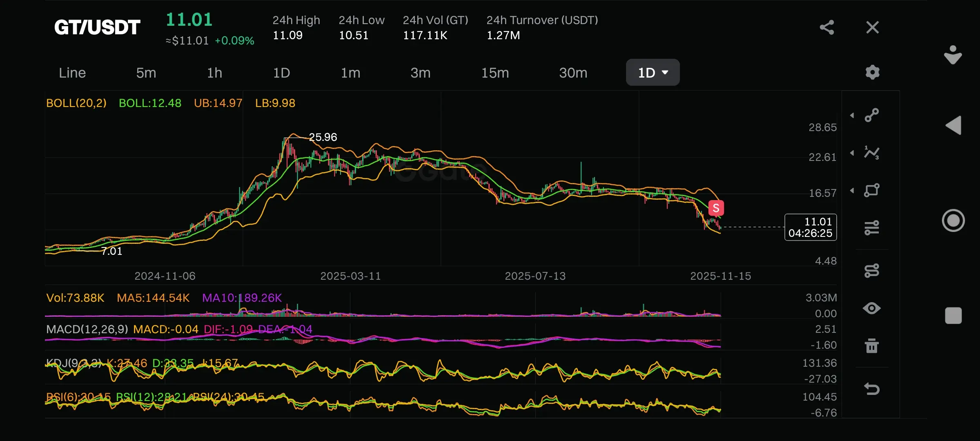The height and width of the screenshot is (441, 980).
Task: Click the share icon
Action: [x=827, y=27]
